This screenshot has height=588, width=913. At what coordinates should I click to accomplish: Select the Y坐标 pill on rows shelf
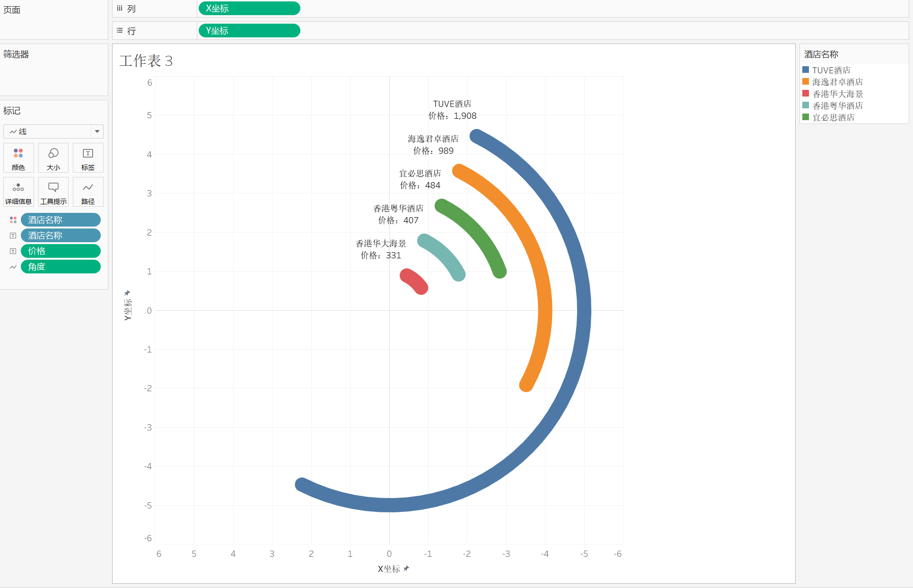(x=249, y=31)
